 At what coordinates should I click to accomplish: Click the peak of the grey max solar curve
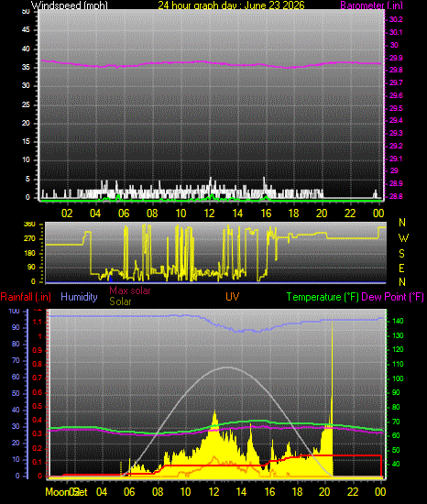click(227, 367)
